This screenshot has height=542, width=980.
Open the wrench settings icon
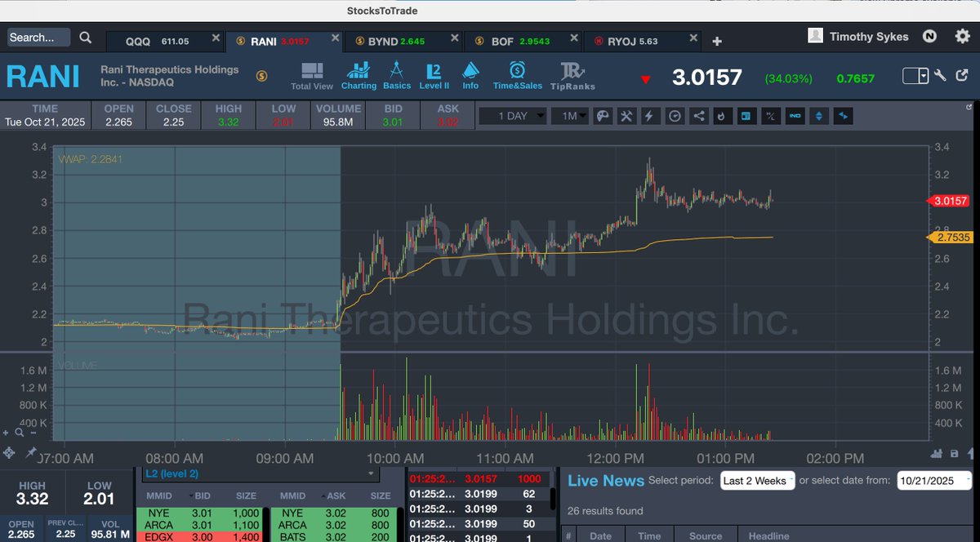(x=940, y=76)
